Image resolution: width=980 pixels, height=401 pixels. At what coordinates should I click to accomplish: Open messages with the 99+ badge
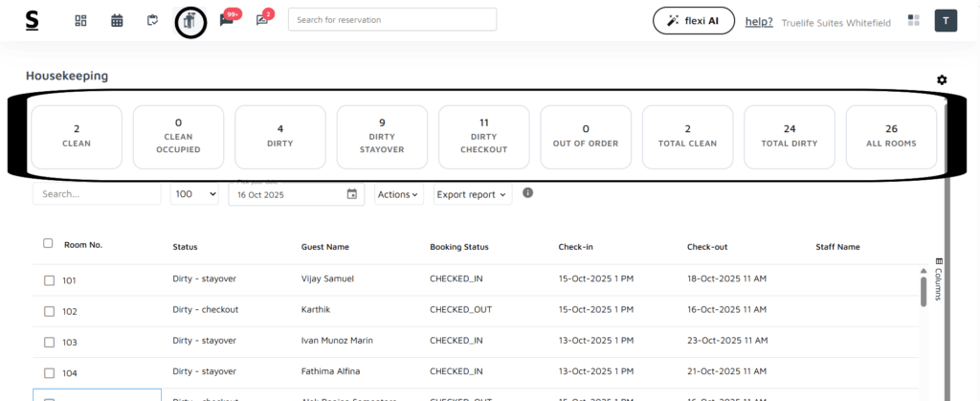(x=227, y=20)
